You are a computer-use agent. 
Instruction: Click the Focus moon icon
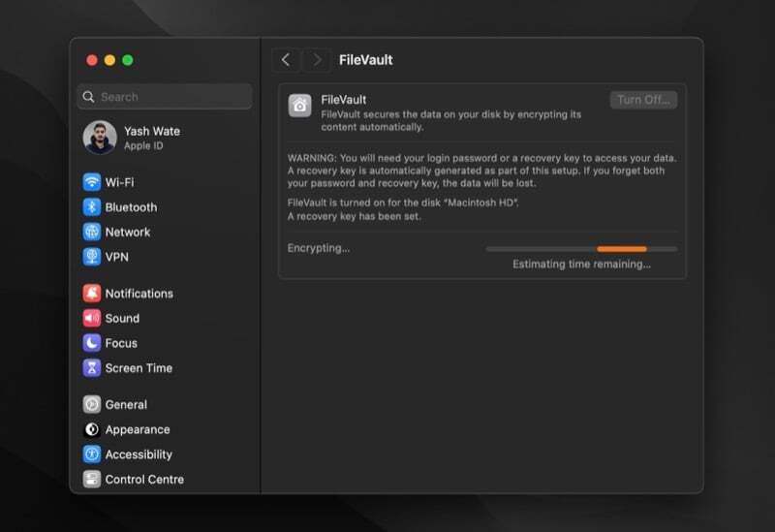92,343
